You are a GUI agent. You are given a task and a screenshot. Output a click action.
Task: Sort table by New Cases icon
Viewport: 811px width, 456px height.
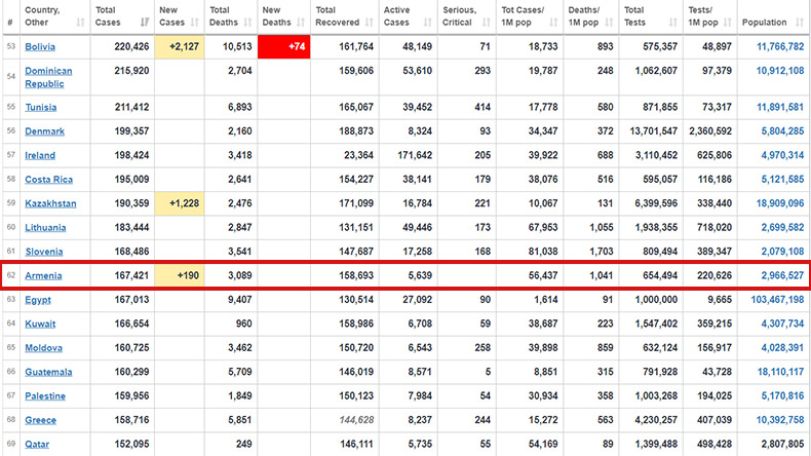pos(194,22)
